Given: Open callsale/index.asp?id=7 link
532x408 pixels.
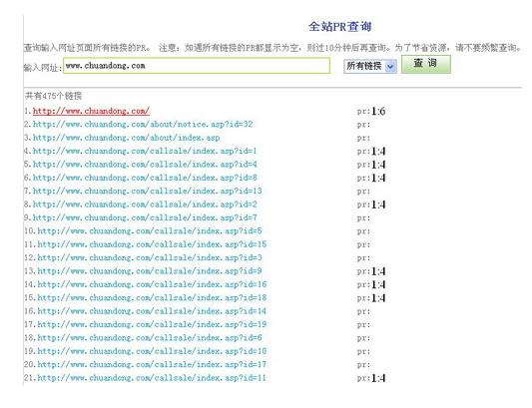Looking at the screenshot, I should pyautogui.click(x=145, y=217).
